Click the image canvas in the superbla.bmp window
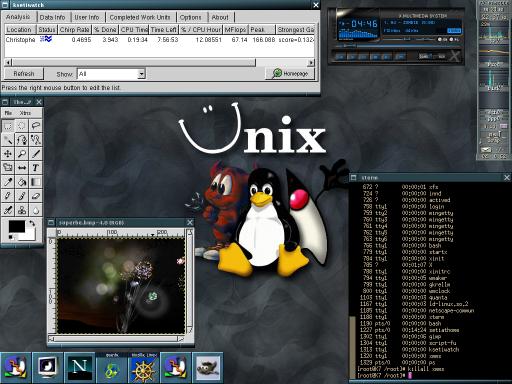 pyautogui.click(x=121, y=285)
